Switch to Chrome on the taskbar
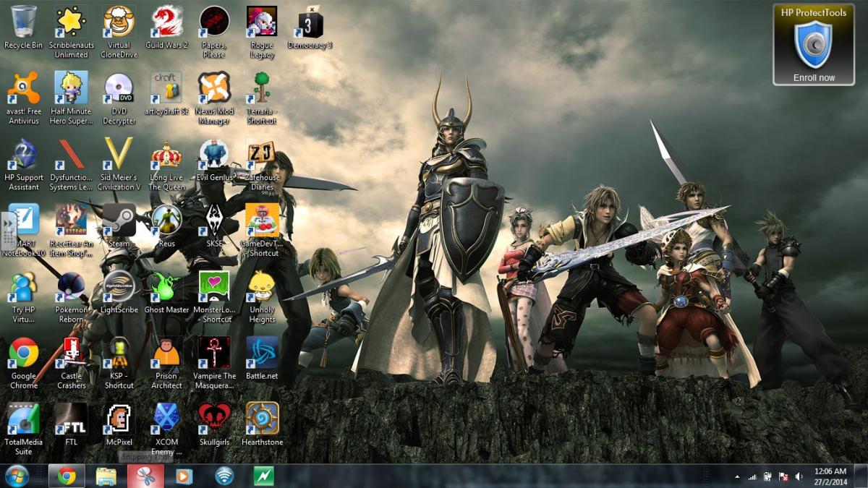This screenshot has height=488, width=868. pyautogui.click(x=67, y=476)
